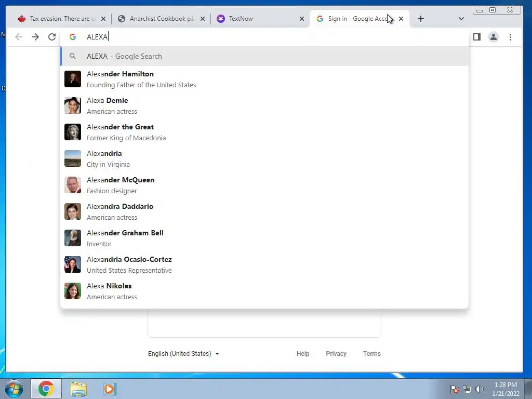Screen dimensions: 532x399
Task: Click the search magnifier icon in suggestion
Action: [x=73, y=56]
